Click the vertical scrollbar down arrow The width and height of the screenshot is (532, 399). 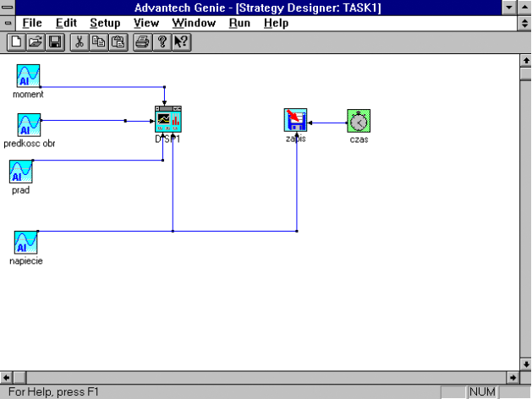524,363
